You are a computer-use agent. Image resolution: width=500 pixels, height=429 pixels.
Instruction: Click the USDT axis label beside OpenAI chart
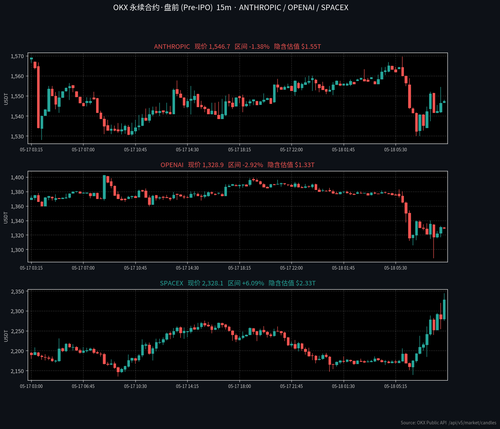coord(6,217)
